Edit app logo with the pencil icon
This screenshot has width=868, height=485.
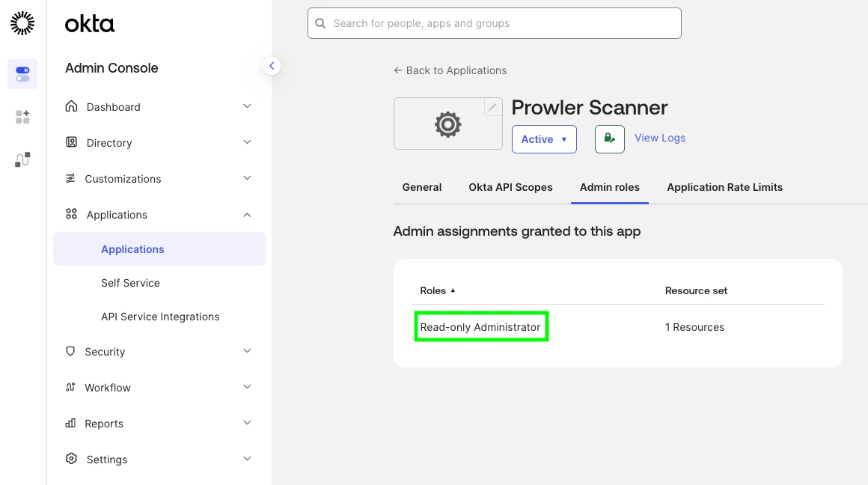(492, 107)
